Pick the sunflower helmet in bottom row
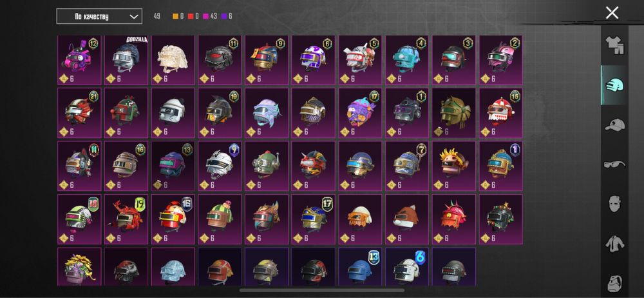The height and width of the screenshot is (298, 644). point(79,267)
